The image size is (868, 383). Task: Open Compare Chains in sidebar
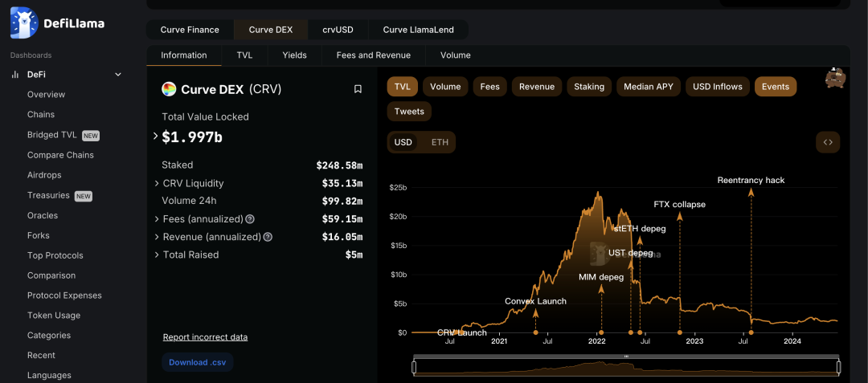click(60, 155)
